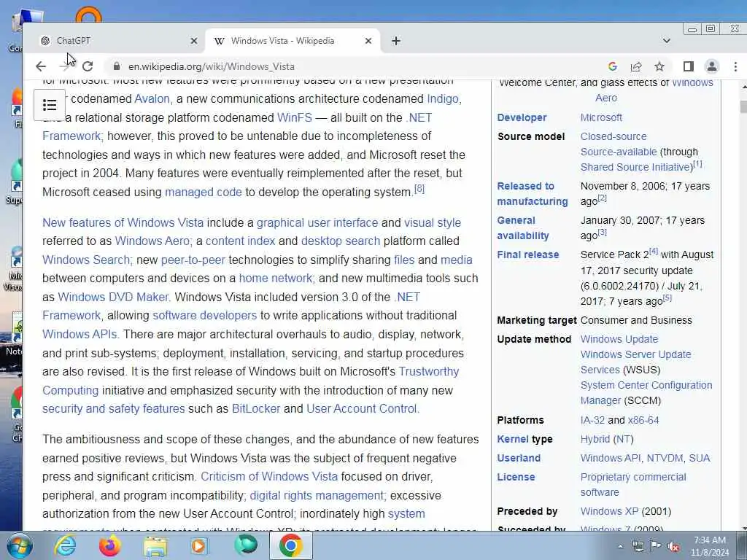Open New features of Windows Vista link
The width and height of the screenshot is (747, 560).
tap(123, 223)
